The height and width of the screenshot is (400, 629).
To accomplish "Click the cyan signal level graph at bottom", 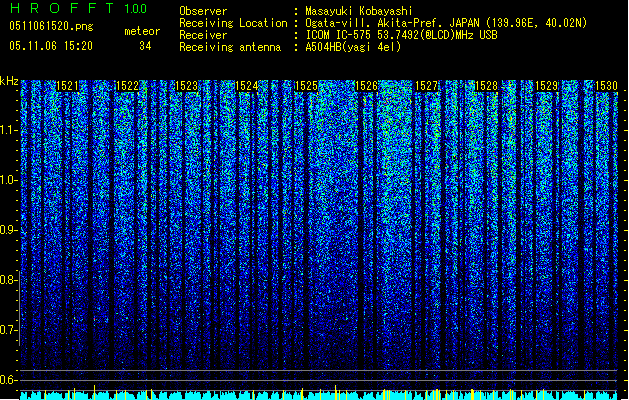I will click(x=319, y=394).
